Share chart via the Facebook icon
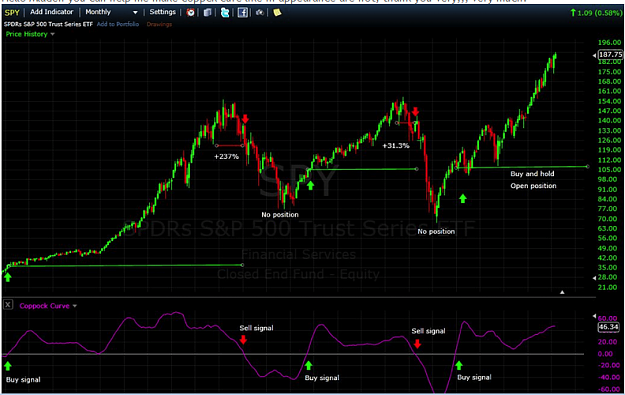 (x=243, y=12)
